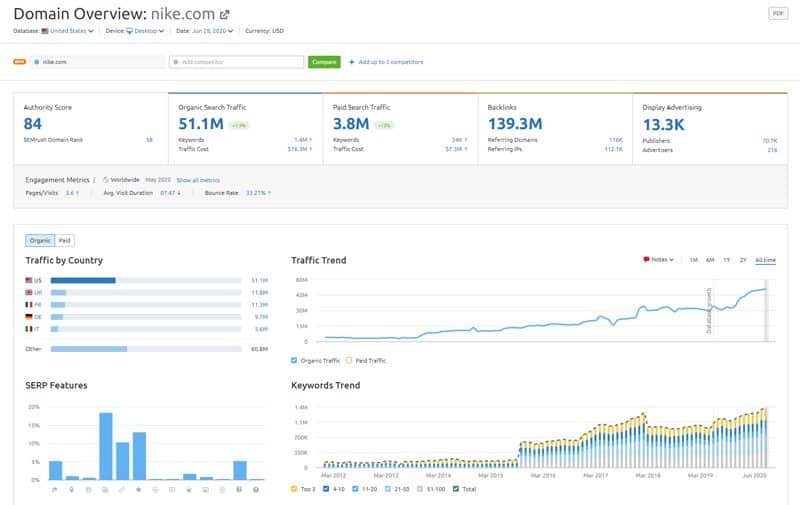Switch to the Paid tab
This screenshot has height=505, width=800.
(x=65, y=240)
